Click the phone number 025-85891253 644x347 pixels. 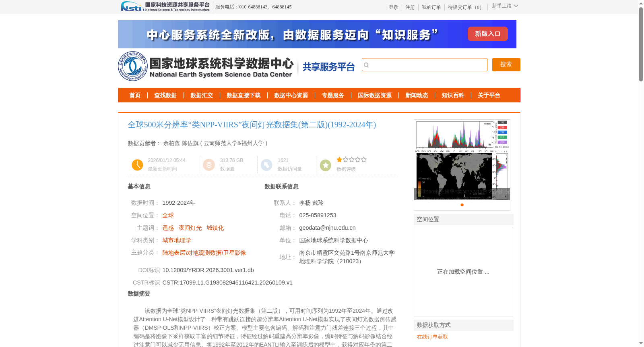[318, 215]
